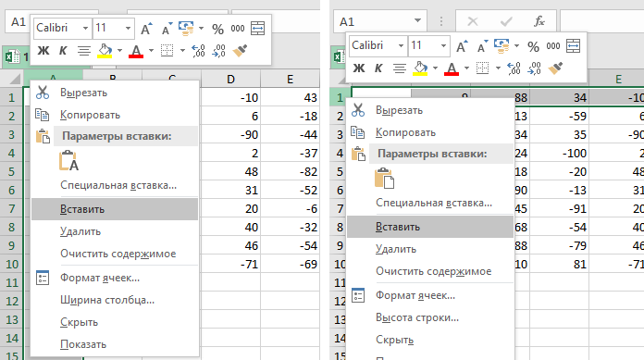
Task: Click the paste clipboard icon in right context menu
Action: tap(384, 179)
